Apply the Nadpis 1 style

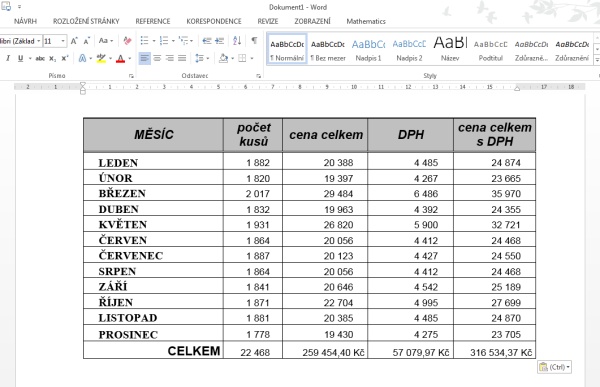click(x=368, y=50)
